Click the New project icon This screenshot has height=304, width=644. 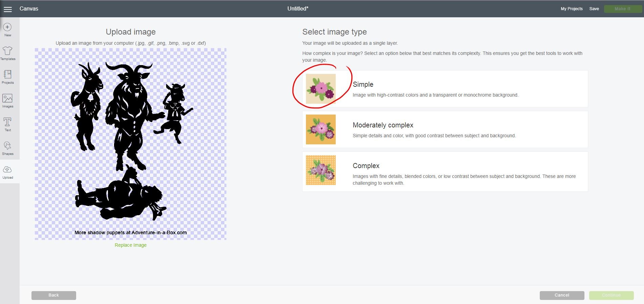tap(7, 27)
